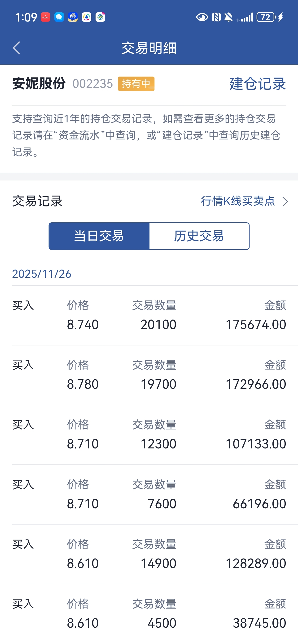
Task: Switch to 历史交易 tab
Action: (199, 236)
